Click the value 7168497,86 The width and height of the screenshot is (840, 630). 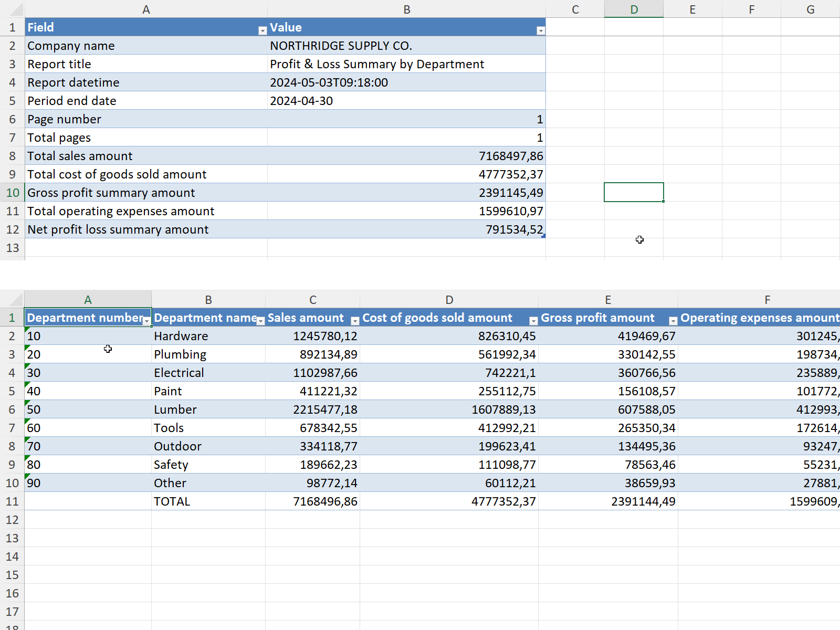coord(406,156)
